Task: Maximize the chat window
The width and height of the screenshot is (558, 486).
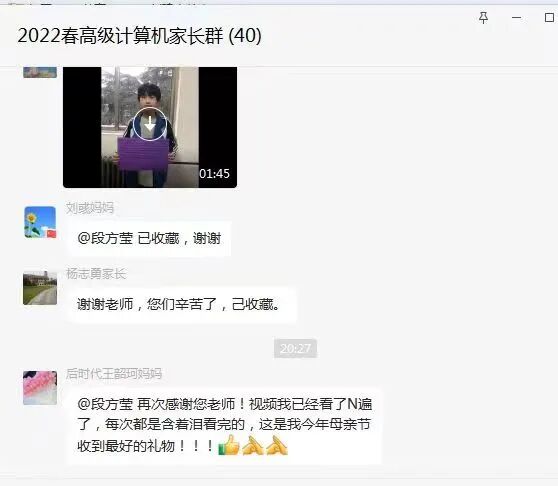Action: point(549,17)
